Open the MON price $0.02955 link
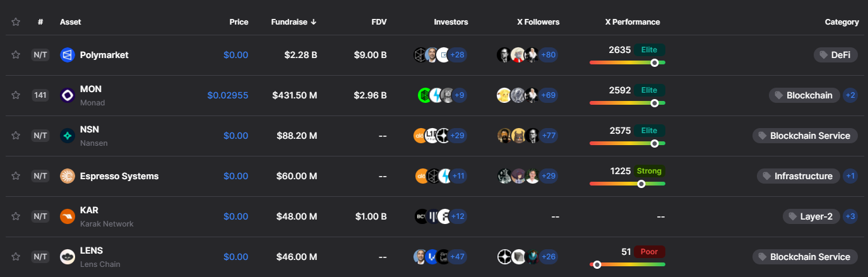The image size is (868, 277). pyautogui.click(x=227, y=95)
